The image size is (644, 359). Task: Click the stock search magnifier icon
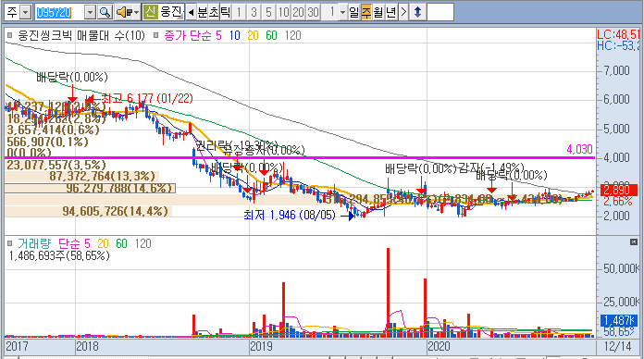coord(105,12)
